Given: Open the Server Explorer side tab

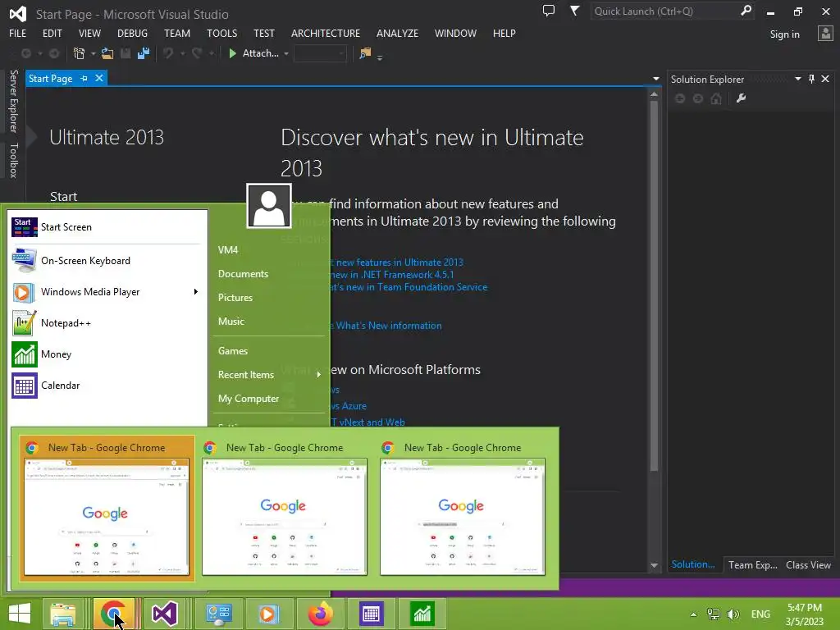Looking at the screenshot, I should 13,101.
